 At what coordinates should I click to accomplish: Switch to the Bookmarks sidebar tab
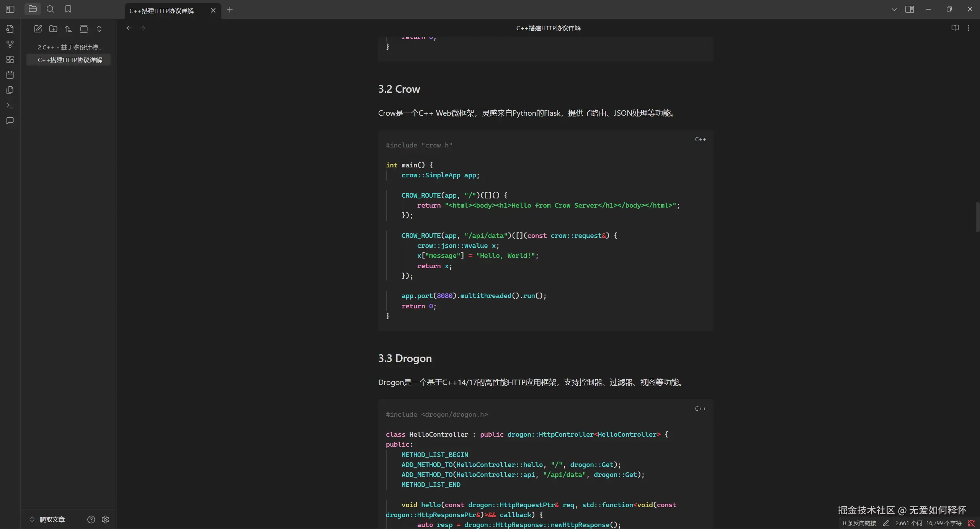68,9
